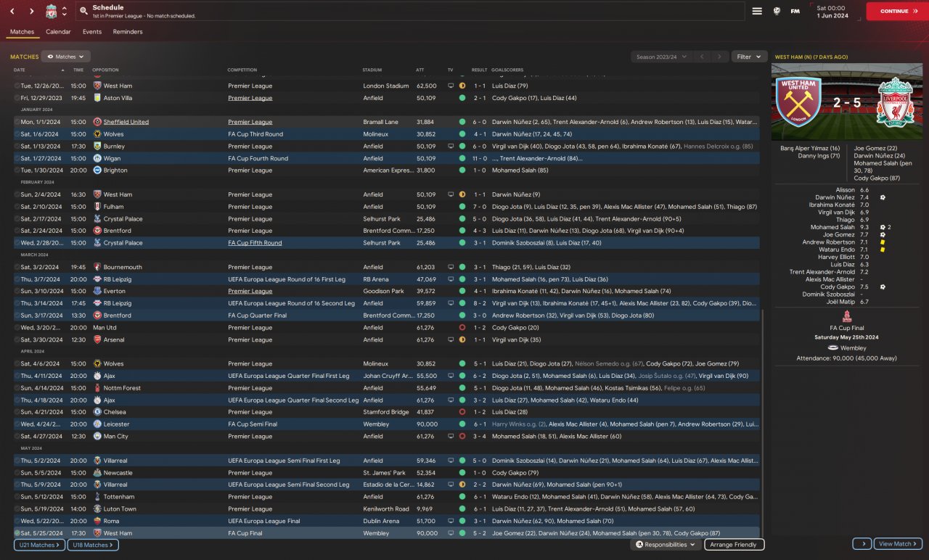This screenshot has height=560, width=929.
Task: Toggle selection circle for Arsenal match
Action: 17,339
